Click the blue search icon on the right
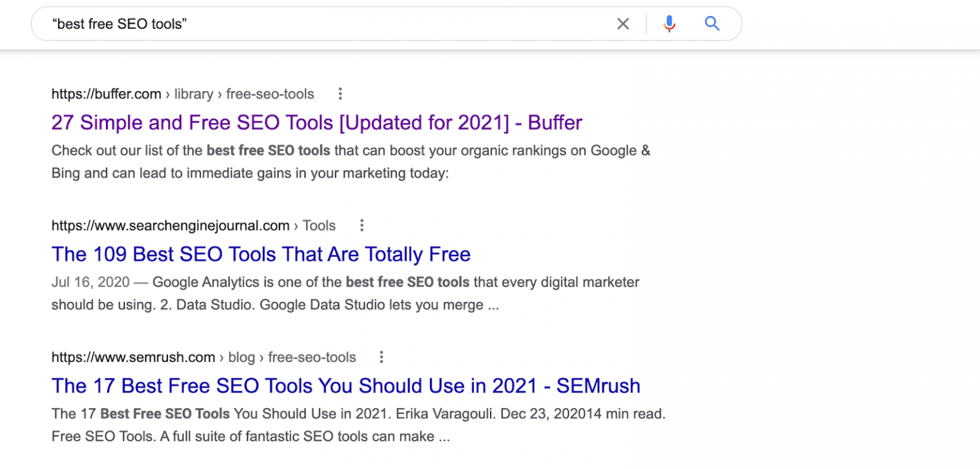Screen dimensions: 980x469 tap(712, 24)
